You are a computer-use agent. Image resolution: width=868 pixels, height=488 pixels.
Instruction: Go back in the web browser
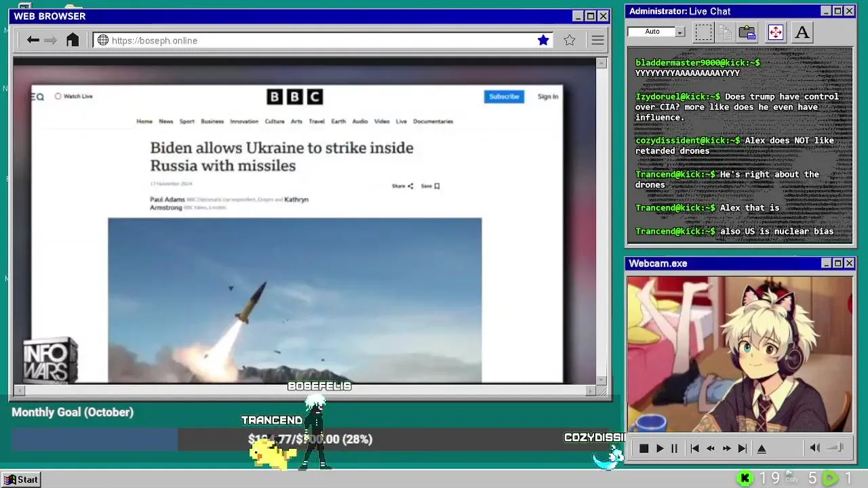click(x=33, y=41)
